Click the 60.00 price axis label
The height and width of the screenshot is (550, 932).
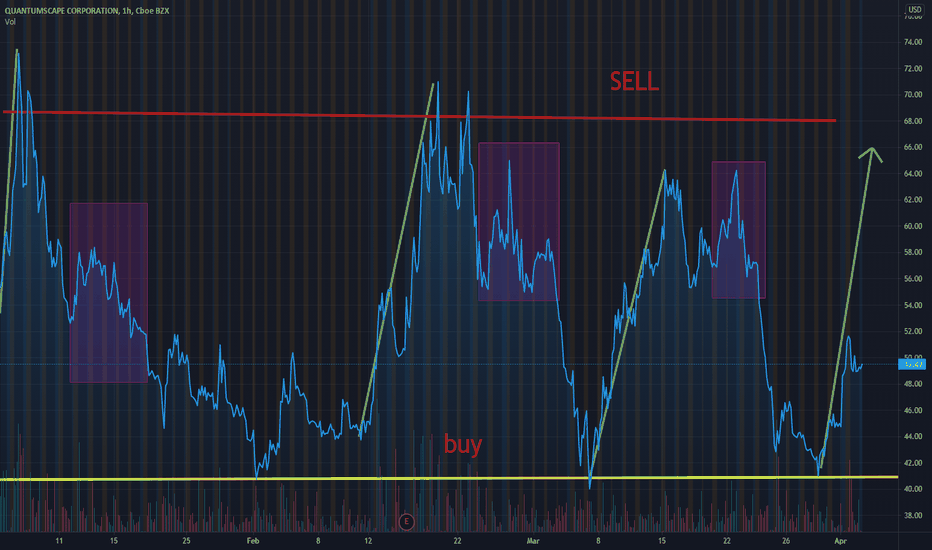913,226
